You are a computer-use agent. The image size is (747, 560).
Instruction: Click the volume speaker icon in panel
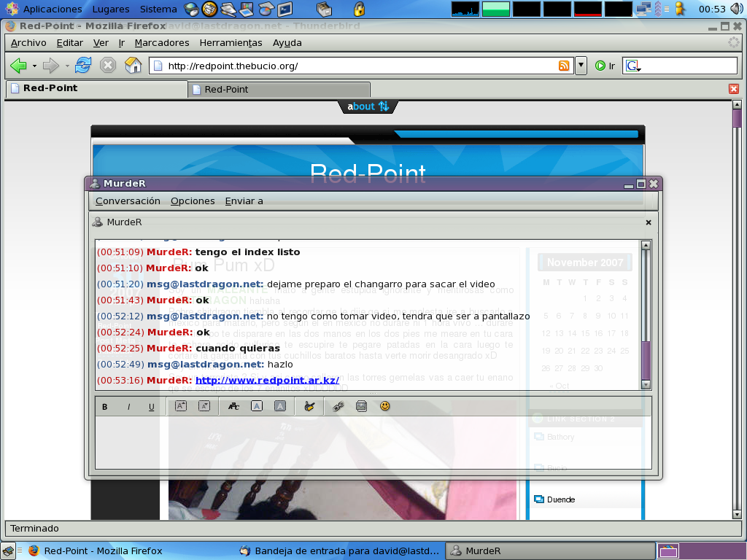736,9
